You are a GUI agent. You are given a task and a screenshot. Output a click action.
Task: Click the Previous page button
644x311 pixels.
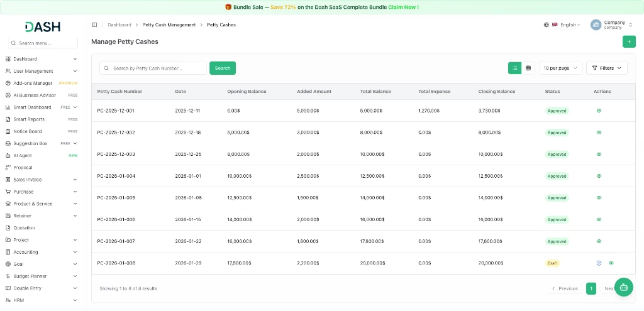[x=565, y=288]
